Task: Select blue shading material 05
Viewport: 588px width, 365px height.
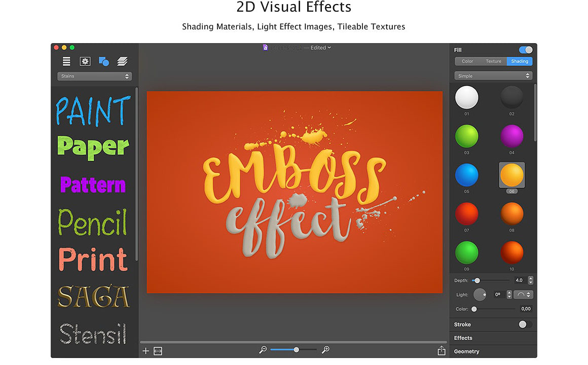Action: (x=466, y=175)
